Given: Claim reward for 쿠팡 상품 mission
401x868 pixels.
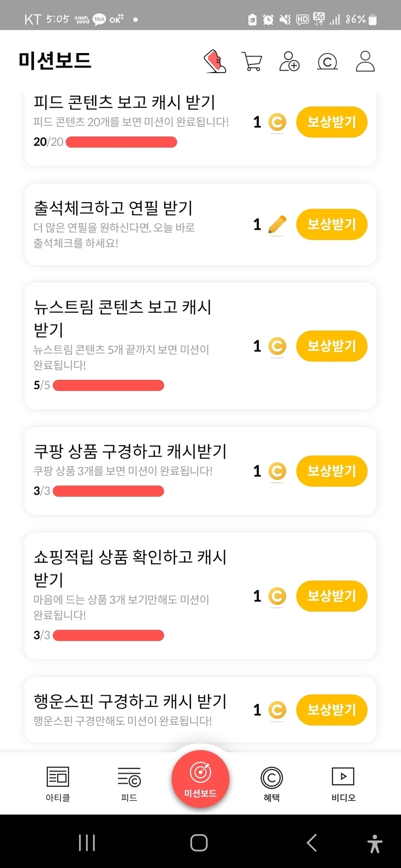Looking at the screenshot, I should pos(331,471).
